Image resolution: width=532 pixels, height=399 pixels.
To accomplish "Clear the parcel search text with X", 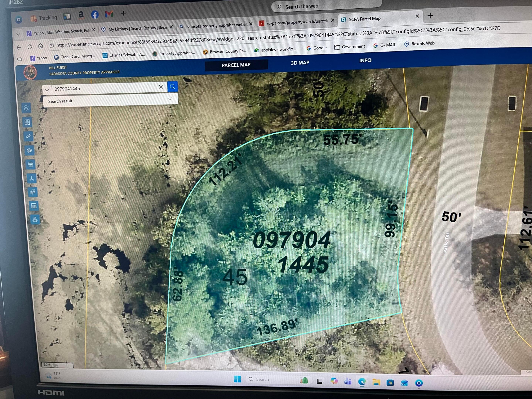I will click(161, 87).
